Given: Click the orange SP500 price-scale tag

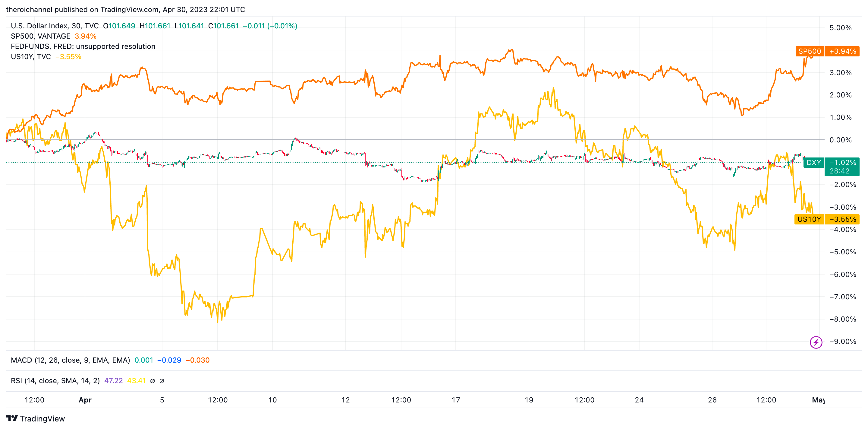Looking at the screenshot, I should point(809,51).
